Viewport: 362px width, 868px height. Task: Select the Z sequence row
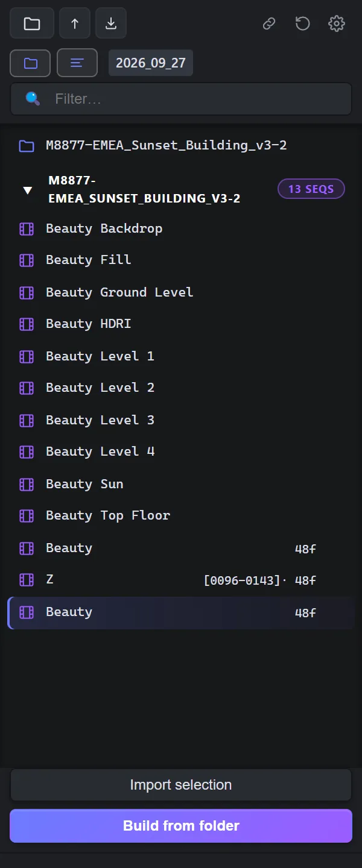tap(181, 580)
